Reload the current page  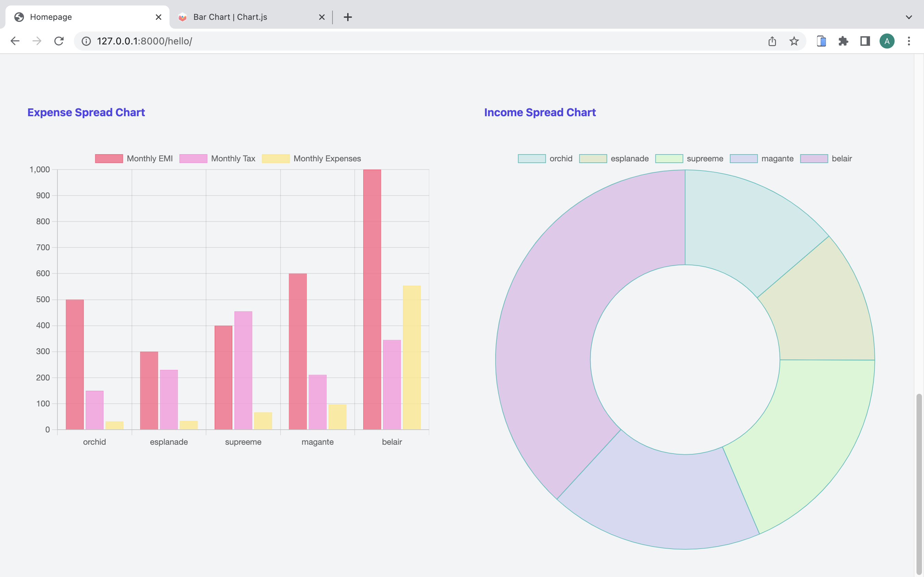pos(59,41)
